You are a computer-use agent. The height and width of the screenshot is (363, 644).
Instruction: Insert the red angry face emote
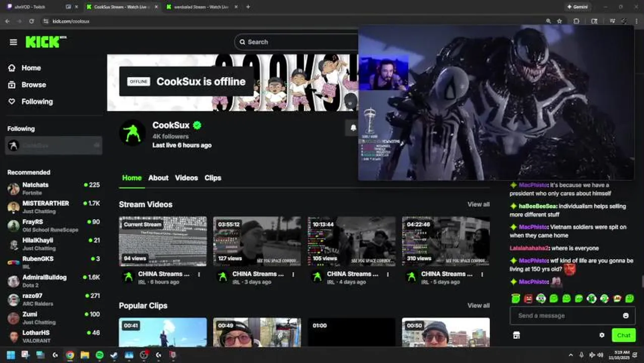point(528,298)
